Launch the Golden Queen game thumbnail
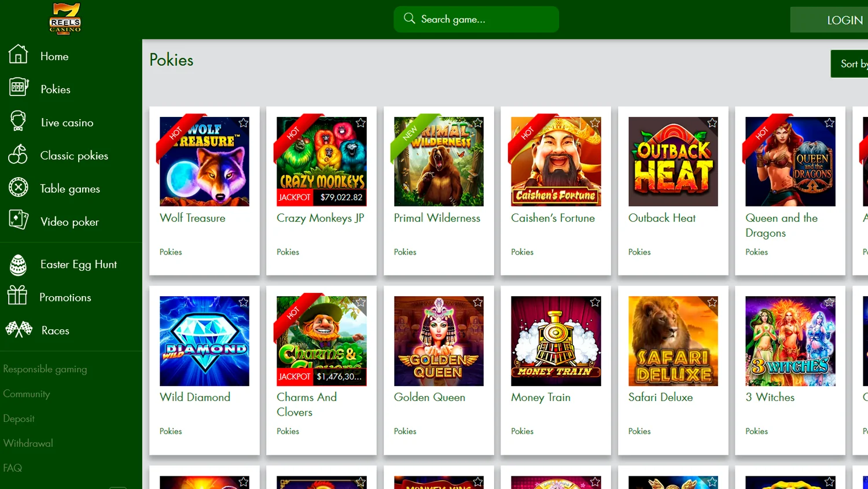The width and height of the screenshot is (868, 489). [x=439, y=341]
